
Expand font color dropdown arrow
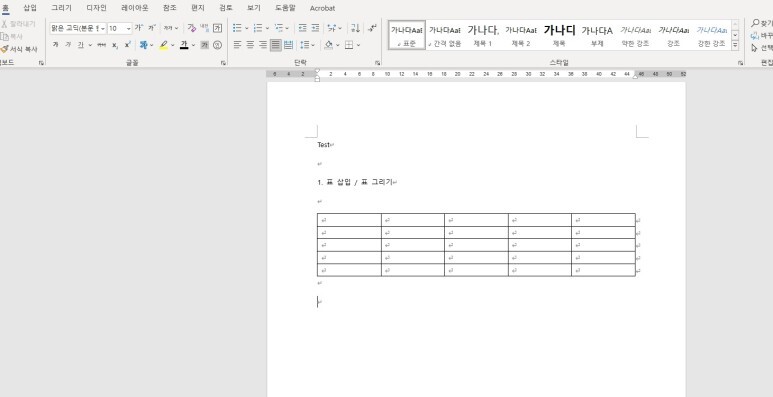pos(193,45)
